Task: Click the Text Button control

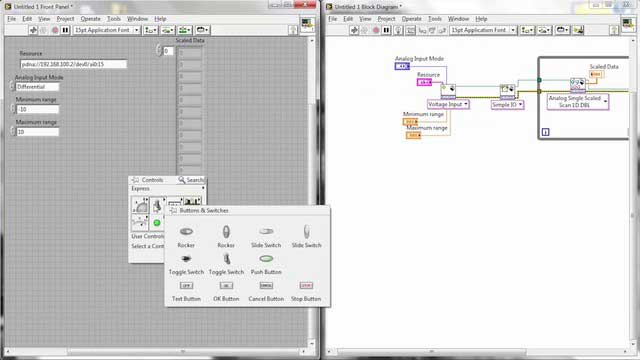Action: coord(186,291)
